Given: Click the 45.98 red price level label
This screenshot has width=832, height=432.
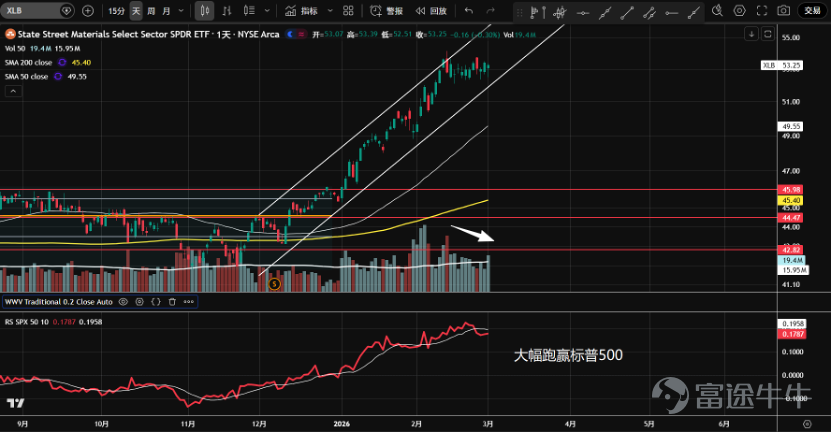Looking at the screenshot, I should pyautogui.click(x=791, y=189).
